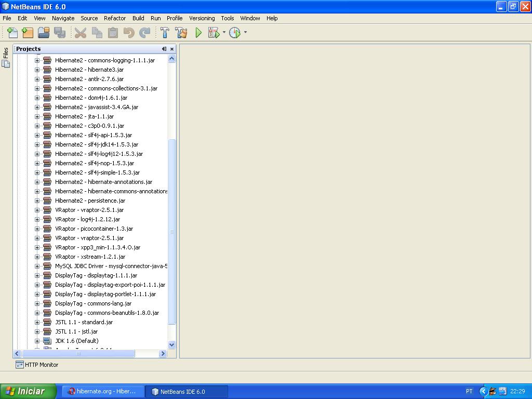Expand the dom4j-1.6.1.jar node
This screenshot has height=399, width=532.
pyautogui.click(x=37, y=98)
